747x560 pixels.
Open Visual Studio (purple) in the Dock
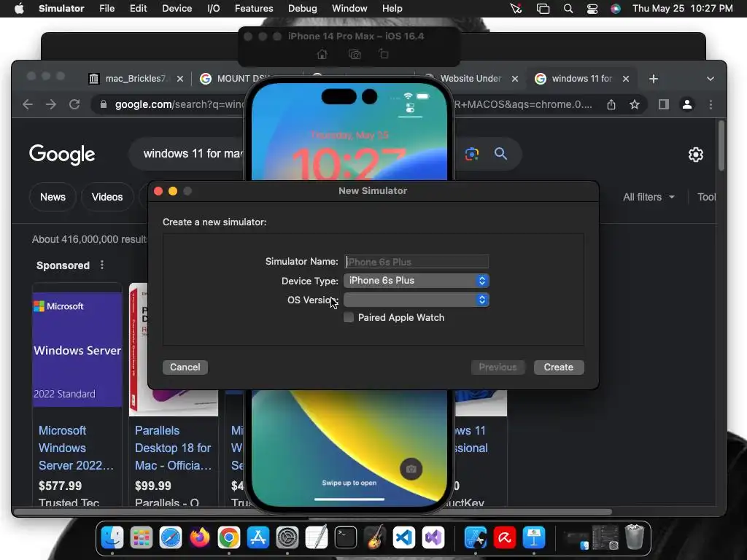(x=433, y=538)
